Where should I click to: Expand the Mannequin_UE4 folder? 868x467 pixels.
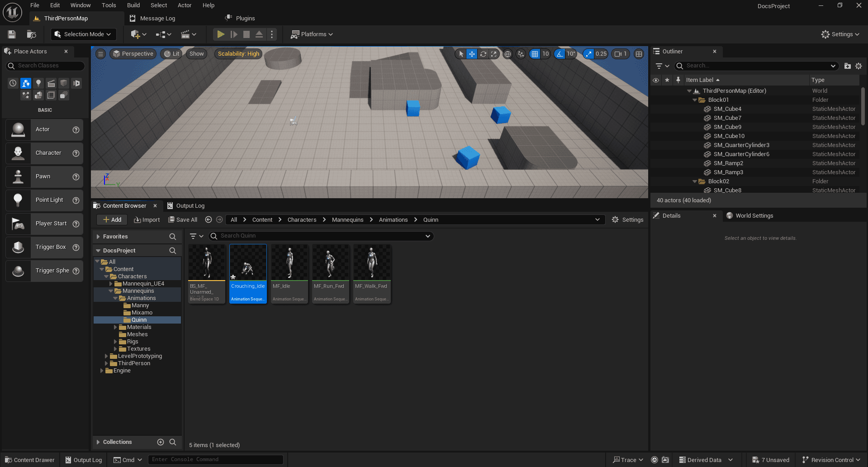(111, 284)
